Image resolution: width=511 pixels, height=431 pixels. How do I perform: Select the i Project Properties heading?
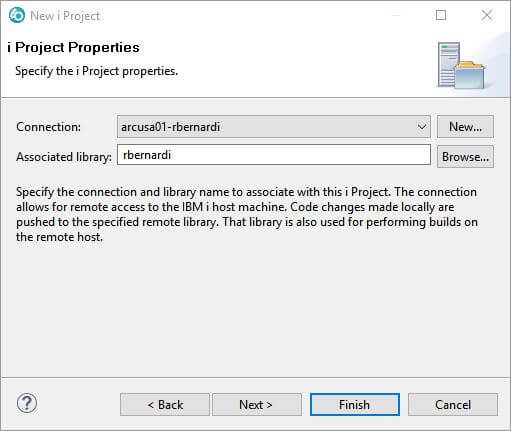point(74,48)
